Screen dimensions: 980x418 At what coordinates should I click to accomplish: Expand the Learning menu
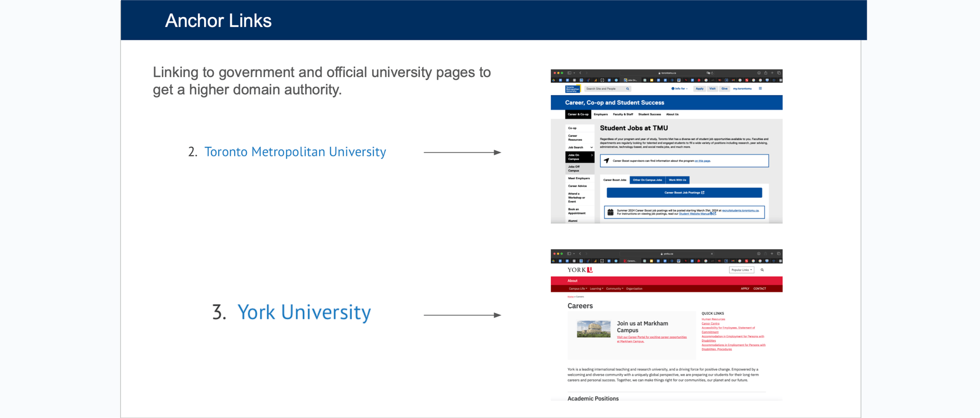[596, 289]
